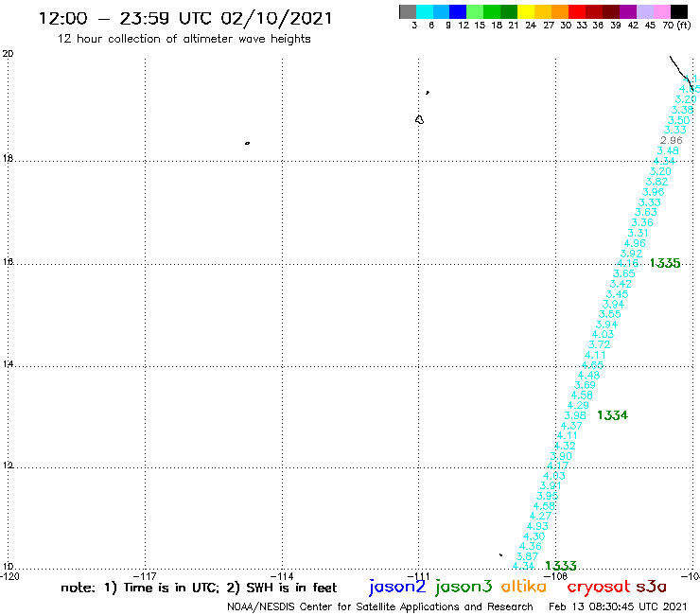Click the wave height value 4.48
The width and height of the screenshot is (700, 615).
click(588, 376)
